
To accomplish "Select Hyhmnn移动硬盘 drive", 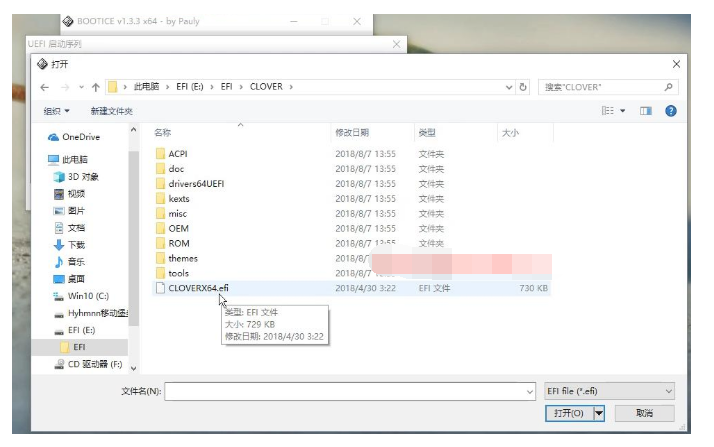I will 90,313.
